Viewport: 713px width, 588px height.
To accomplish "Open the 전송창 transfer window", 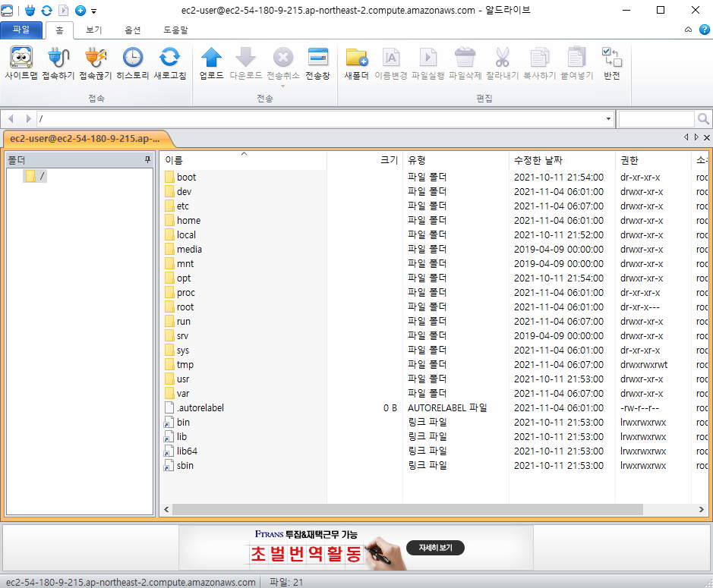I will click(x=317, y=63).
